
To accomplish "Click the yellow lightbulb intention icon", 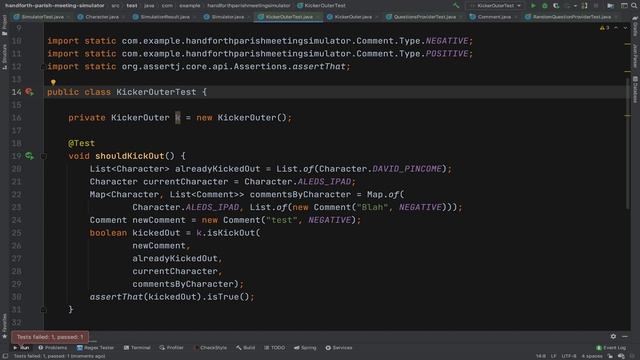I will tap(53, 82).
